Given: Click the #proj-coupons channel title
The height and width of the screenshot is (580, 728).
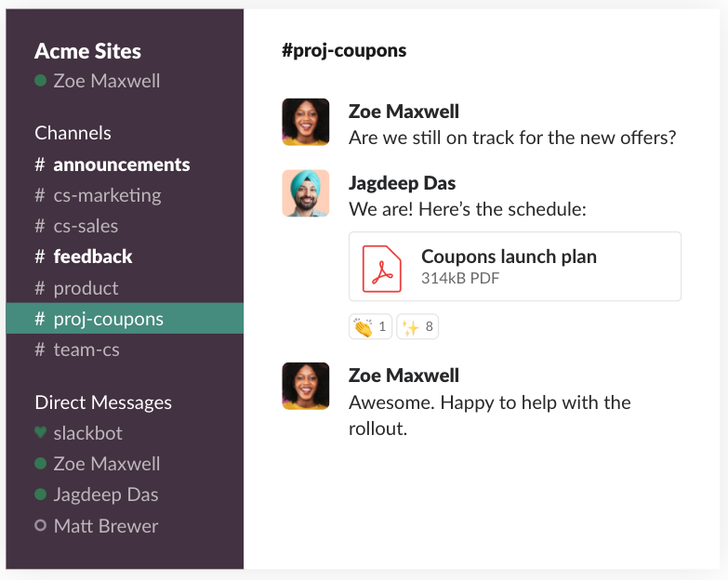Looking at the screenshot, I should point(344,50).
